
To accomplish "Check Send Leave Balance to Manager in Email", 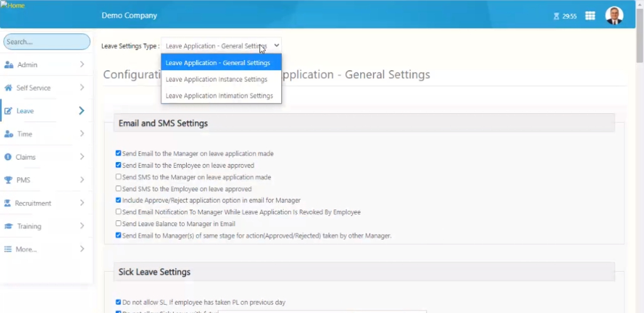I will (x=118, y=223).
